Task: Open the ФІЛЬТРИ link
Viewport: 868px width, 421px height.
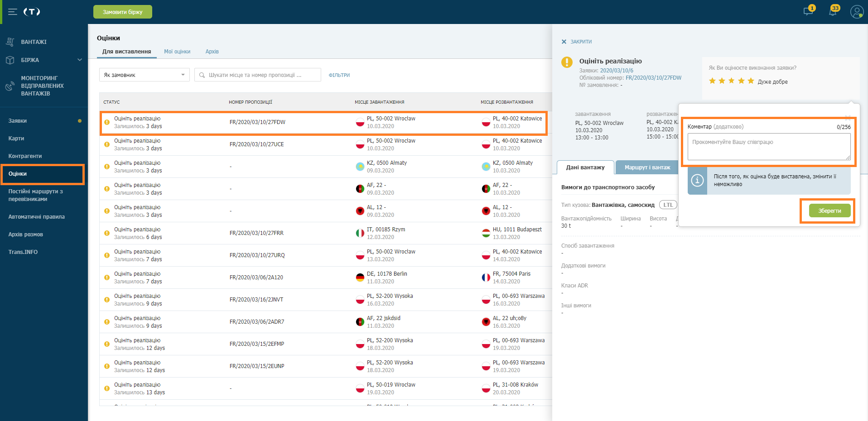Action: click(339, 75)
